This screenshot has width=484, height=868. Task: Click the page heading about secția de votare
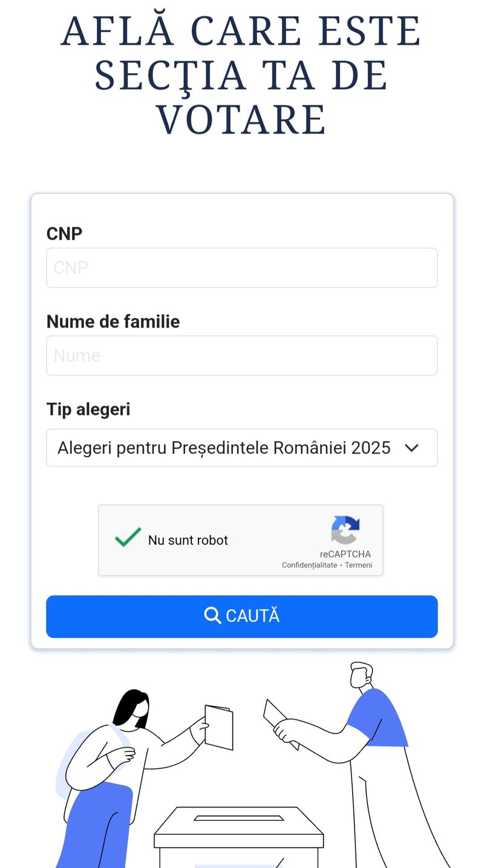(242, 74)
